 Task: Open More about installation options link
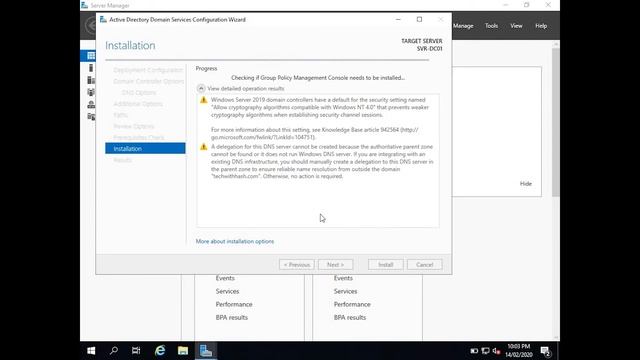[235, 241]
